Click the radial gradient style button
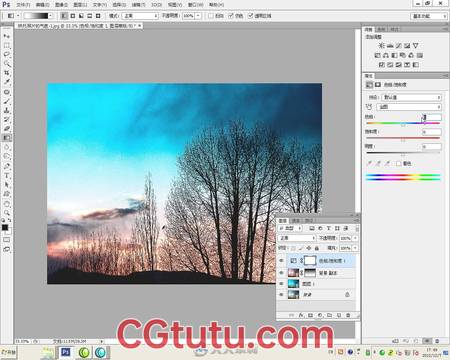The image size is (450, 360). pyautogui.click(x=73, y=16)
